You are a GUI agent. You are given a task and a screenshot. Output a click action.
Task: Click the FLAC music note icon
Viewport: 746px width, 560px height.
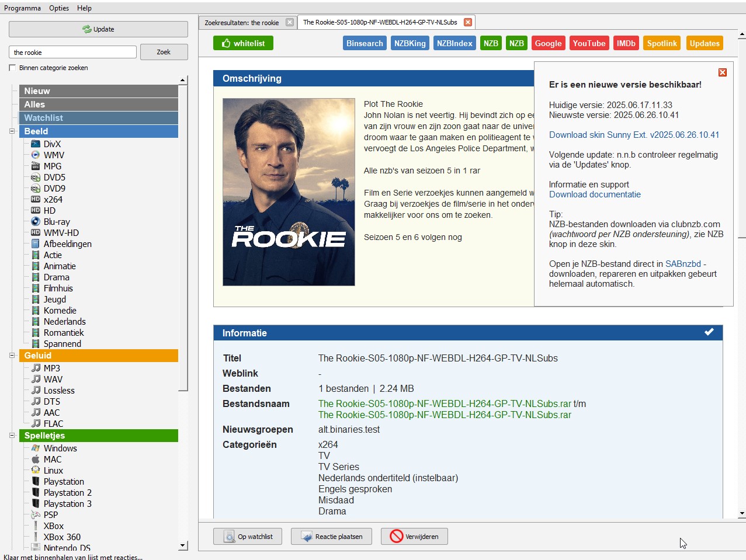pyautogui.click(x=36, y=423)
